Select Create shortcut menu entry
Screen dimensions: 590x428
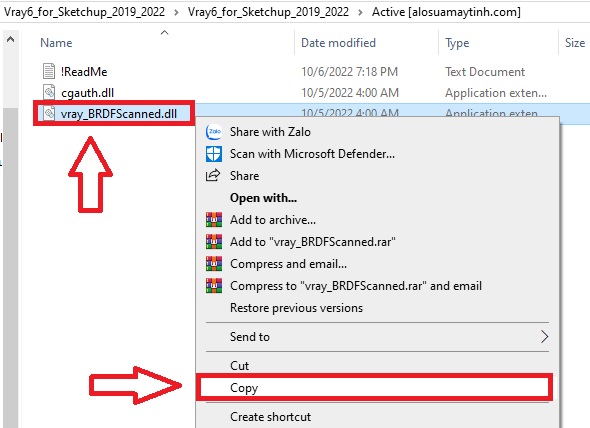(x=271, y=417)
